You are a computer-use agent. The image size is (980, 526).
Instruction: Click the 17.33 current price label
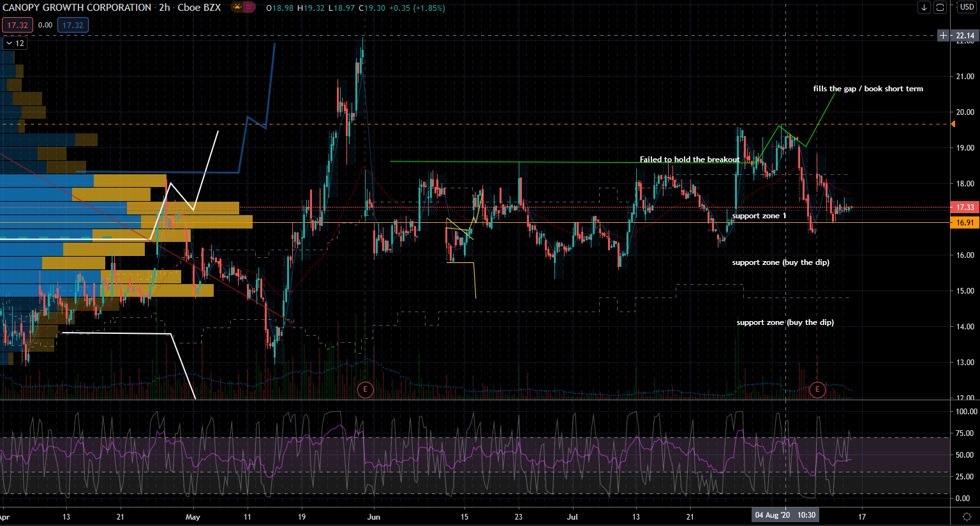(x=965, y=207)
